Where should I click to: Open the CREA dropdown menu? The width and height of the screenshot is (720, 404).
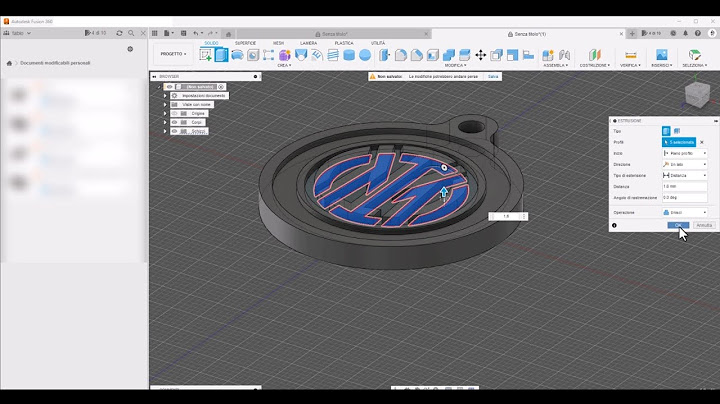284,66
